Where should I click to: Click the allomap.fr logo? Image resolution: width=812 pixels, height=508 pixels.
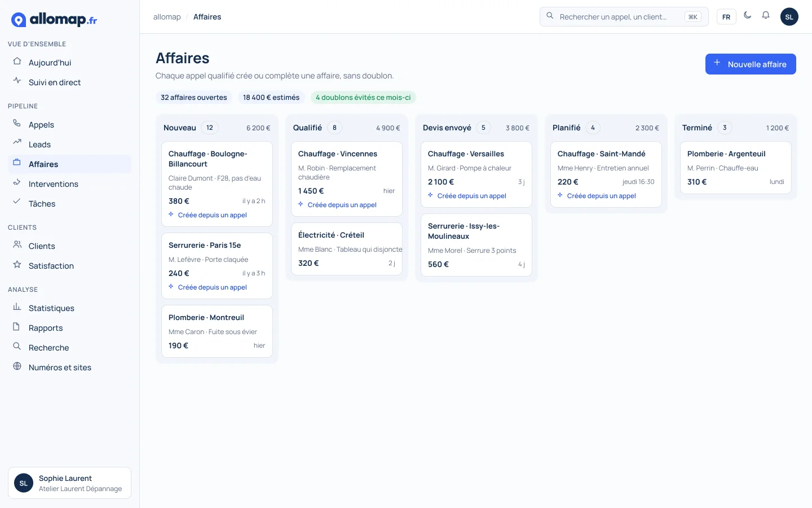tap(54, 20)
